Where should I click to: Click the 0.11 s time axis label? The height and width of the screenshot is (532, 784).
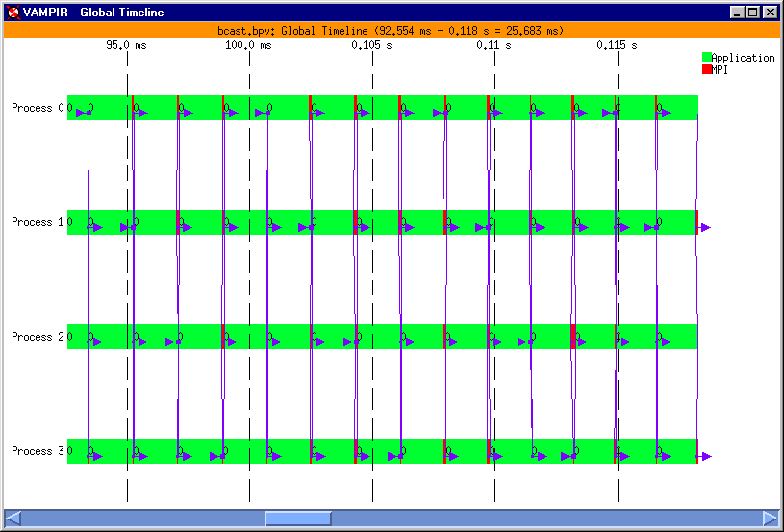[494, 45]
